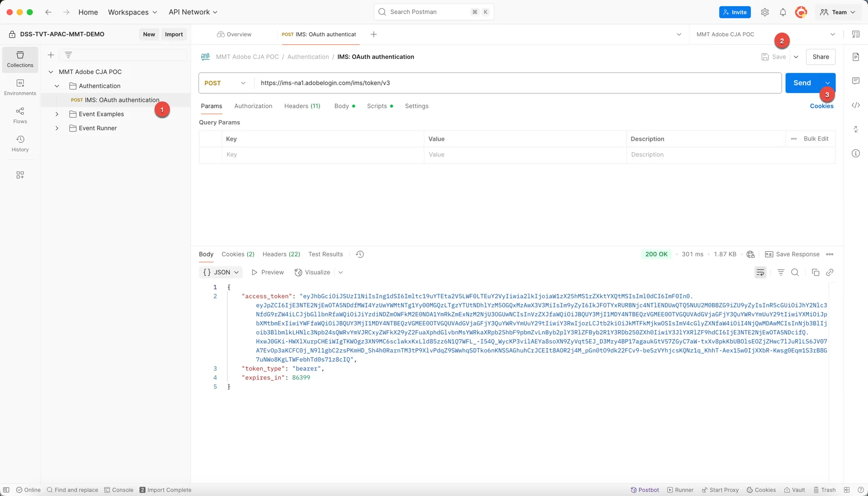Open the Cookies link under Send
The width and height of the screenshot is (868, 496).
[821, 106]
